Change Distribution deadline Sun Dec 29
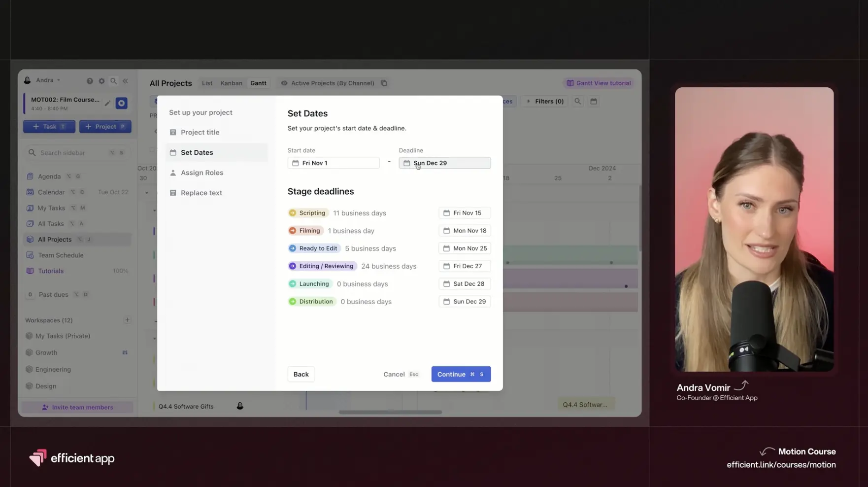 465,302
